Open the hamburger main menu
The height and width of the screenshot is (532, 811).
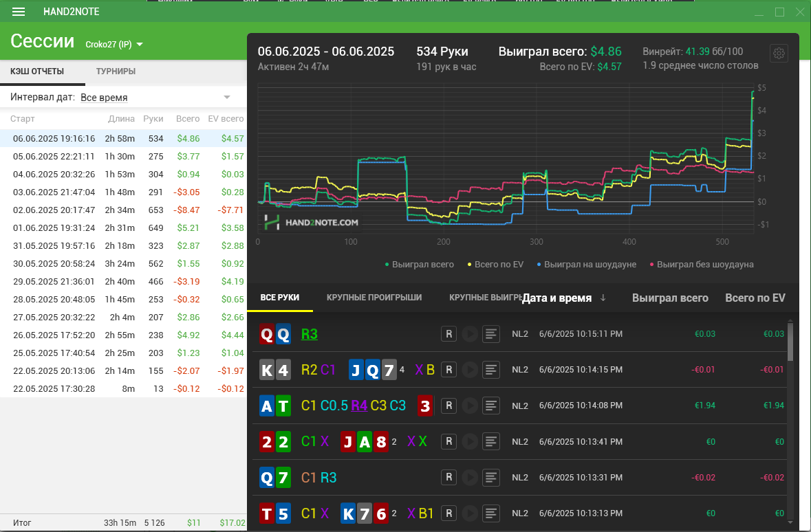tap(19, 12)
